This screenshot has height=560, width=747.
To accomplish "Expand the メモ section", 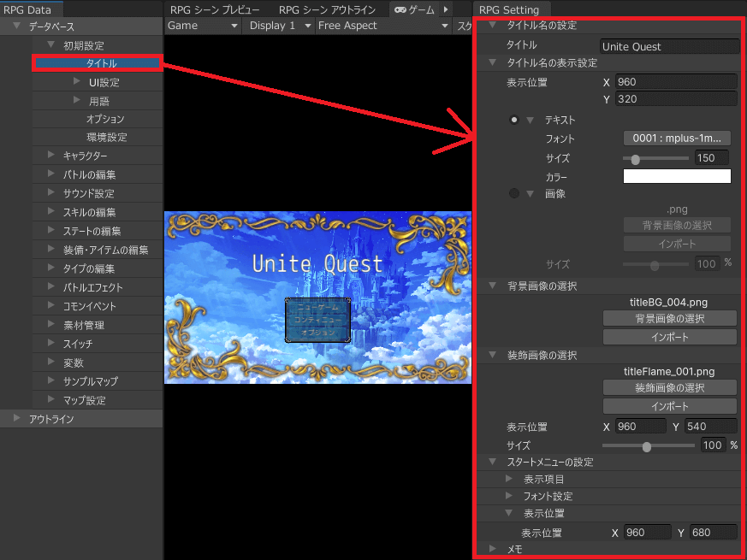I will pyautogui.click(x=492, y=549).
